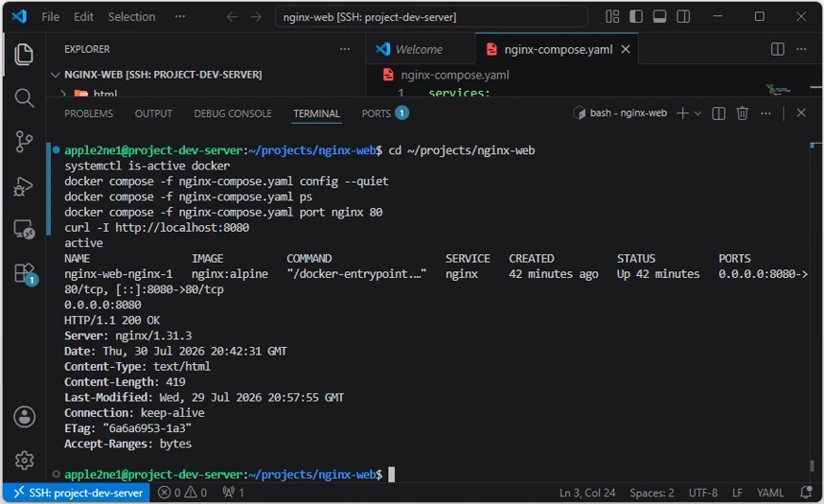Open the Run and Debug view
This screenshot has height=504, width=824.
pos(24,186)
